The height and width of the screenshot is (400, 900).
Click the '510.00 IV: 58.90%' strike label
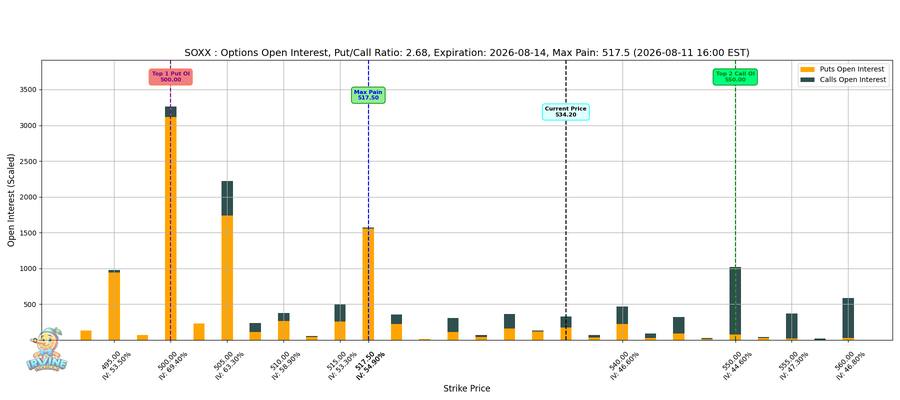click(285, 364)
